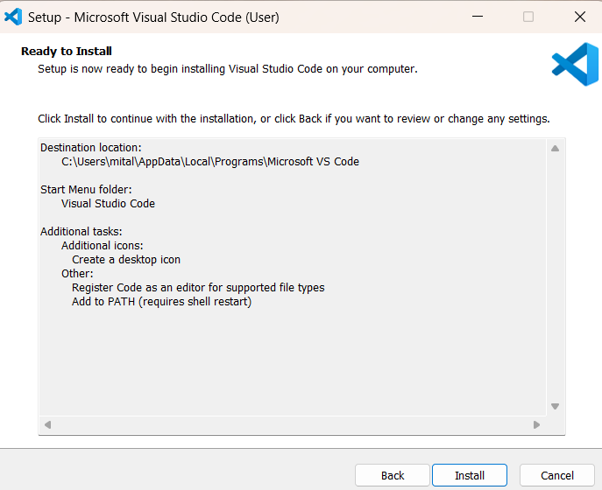Click the summary box scroll-up arrow

(x=555, y=148)
